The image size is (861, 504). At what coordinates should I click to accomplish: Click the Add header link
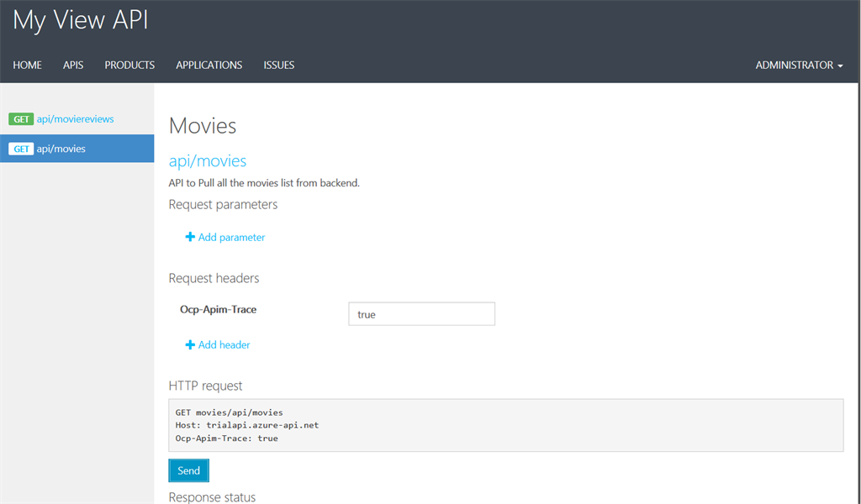[x=224, y=345]
